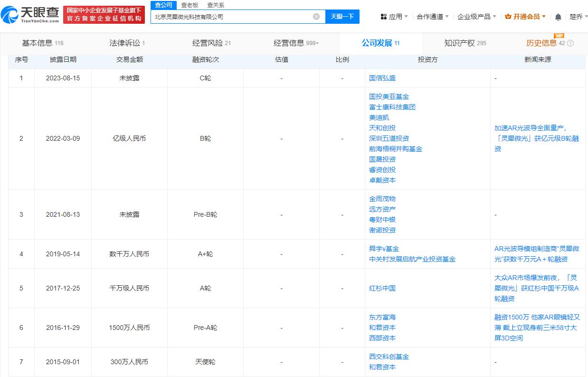
Task: Open investor 红杉中国
Action: pos(382,288)
